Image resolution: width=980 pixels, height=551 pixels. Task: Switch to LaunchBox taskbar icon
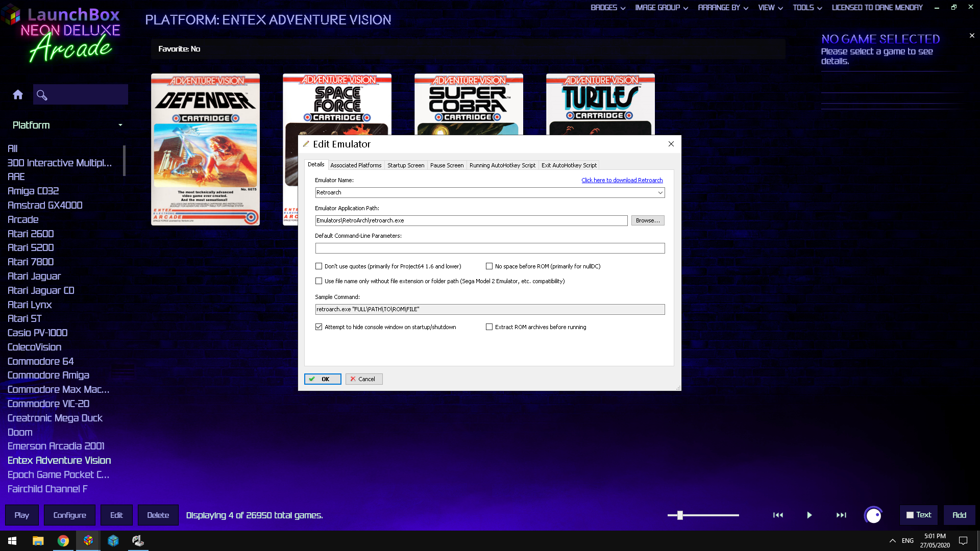pos(88,541)
